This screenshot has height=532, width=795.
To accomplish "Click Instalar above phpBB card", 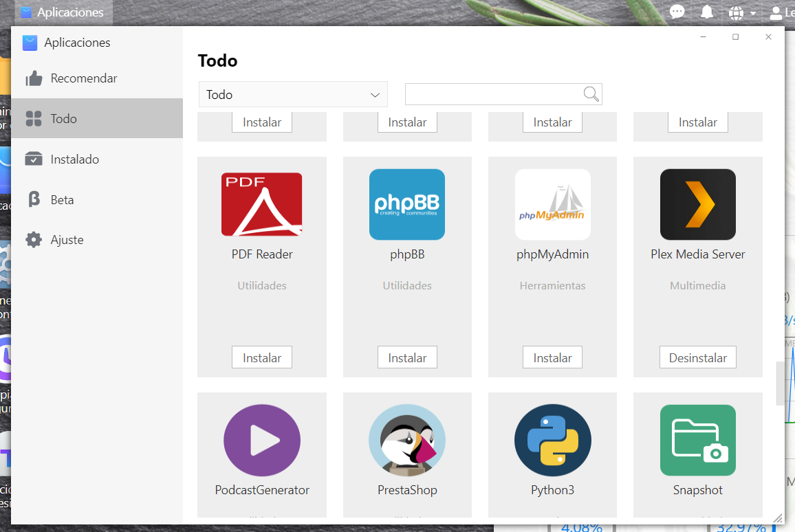I will click(407, 122).
